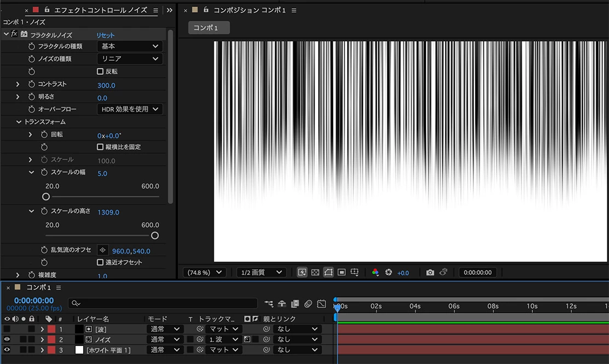609x364 pixels.
Task: Click the label tag column header icon
Action: pyautogui.click(x=49, y=319)
